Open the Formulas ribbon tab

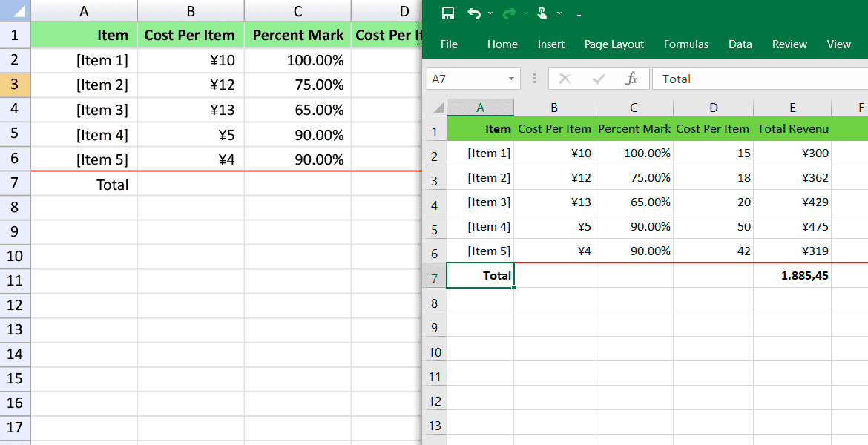tap(686, 44)
